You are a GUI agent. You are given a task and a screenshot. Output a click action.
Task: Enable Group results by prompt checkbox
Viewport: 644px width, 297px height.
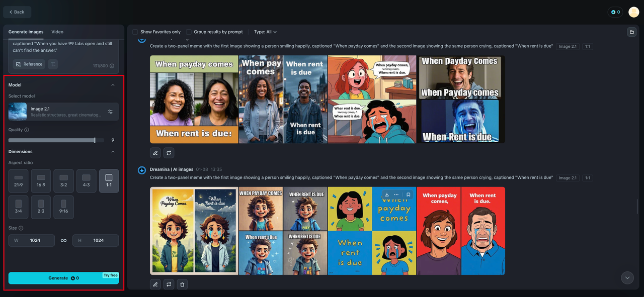click(x=189, y=32)
